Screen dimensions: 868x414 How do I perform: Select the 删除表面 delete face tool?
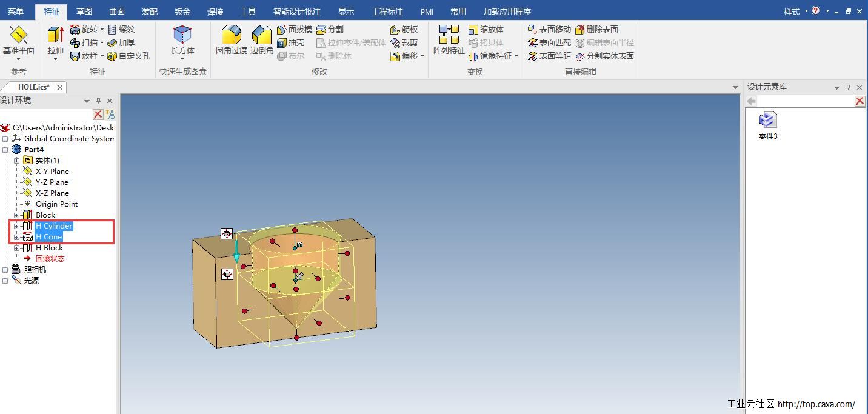597,29
